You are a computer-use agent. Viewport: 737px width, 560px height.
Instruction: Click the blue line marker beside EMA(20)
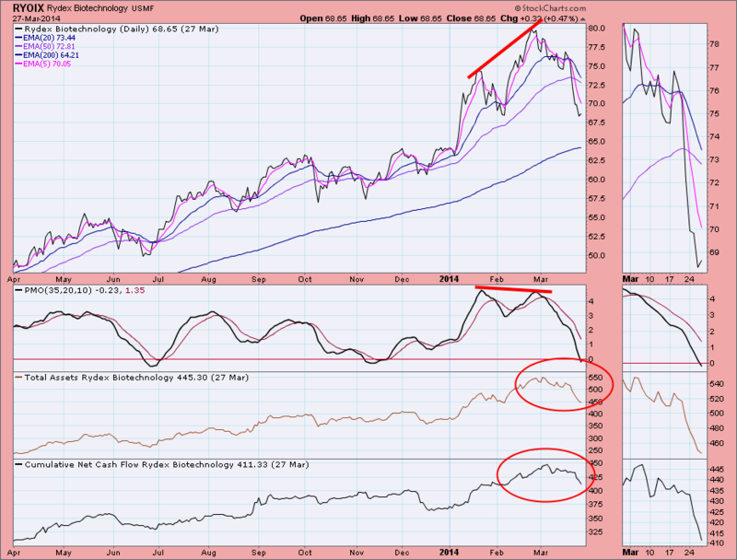pos(18,38)
